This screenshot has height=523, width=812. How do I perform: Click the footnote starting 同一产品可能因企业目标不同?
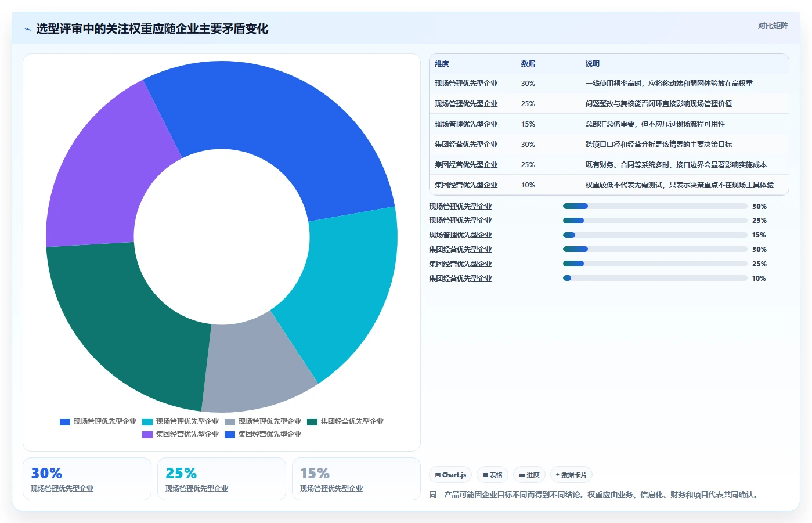point(595,495)
